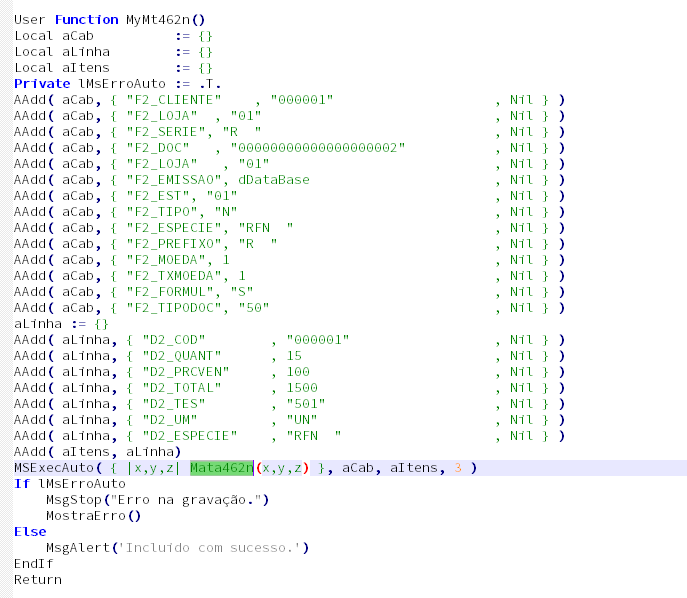Click the number 100 on the D2_PRCVEN line
Screen dimensions: 687x598
click(298, 372)
